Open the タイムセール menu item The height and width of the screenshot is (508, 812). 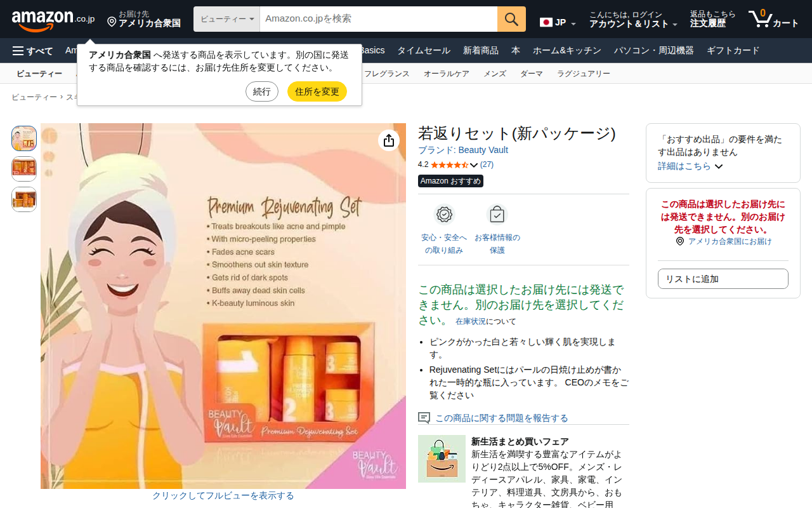[x=424, y=51]
